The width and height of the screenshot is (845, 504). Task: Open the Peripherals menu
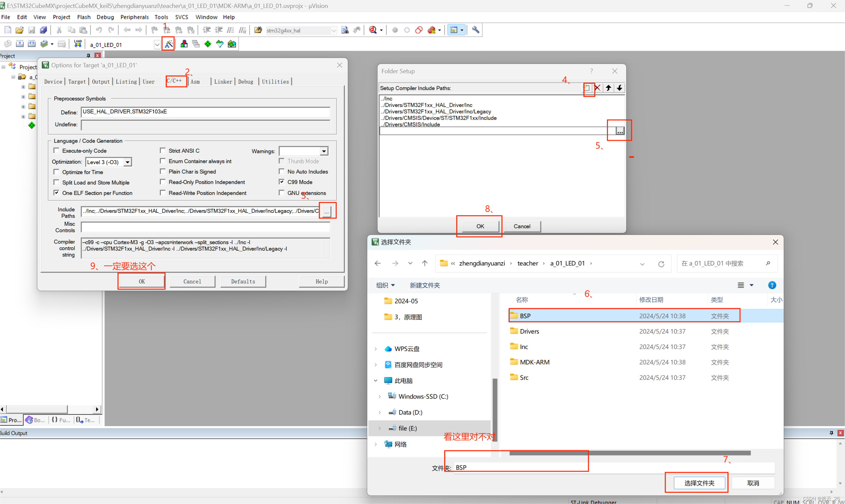[135, 17]
